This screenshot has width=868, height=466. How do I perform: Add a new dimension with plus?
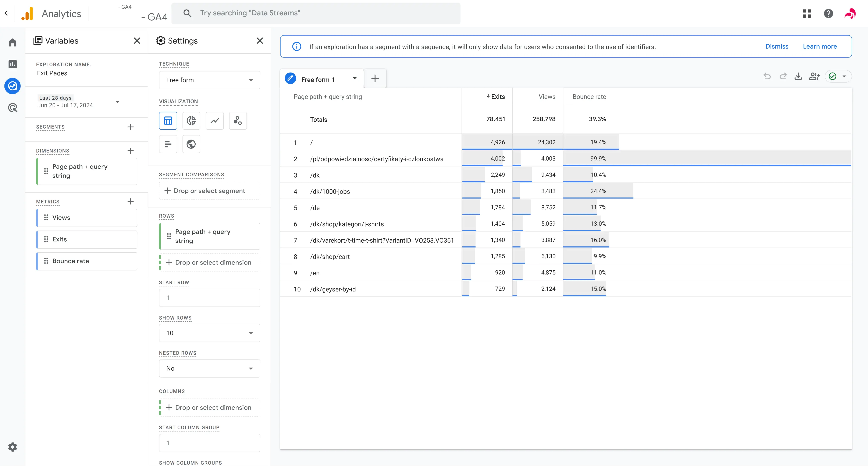[x=130, y=151]
